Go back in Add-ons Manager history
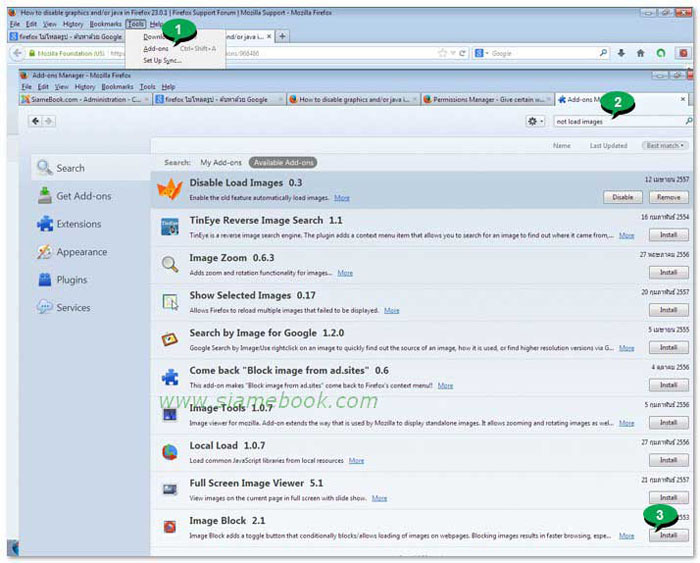The image size is (700, 563). pyautogui.click(x=36, y=121)
